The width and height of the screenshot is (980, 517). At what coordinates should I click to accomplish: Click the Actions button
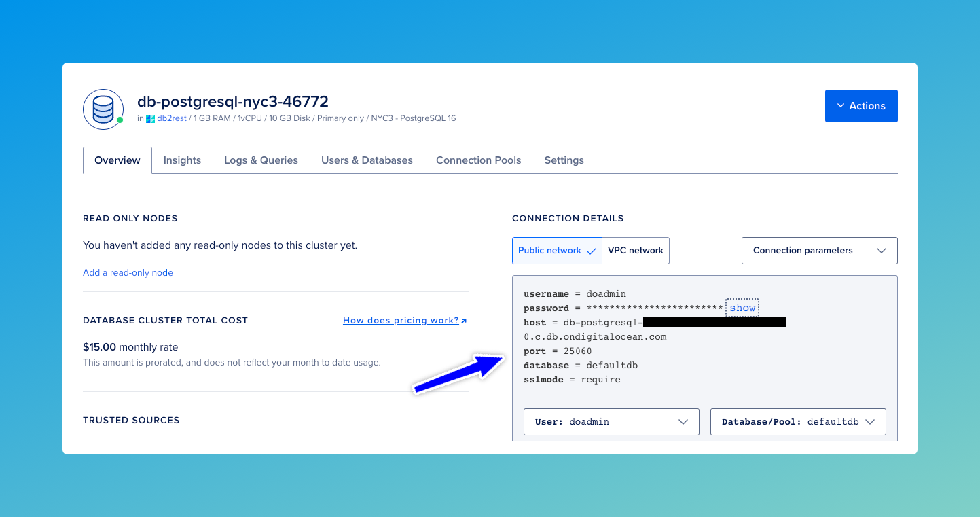point(861,105)
